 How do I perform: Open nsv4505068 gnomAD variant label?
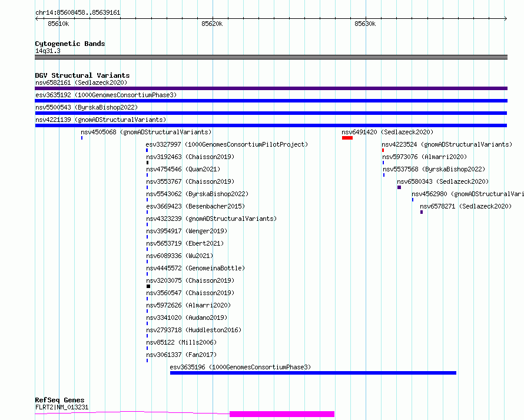coord(146,132)
